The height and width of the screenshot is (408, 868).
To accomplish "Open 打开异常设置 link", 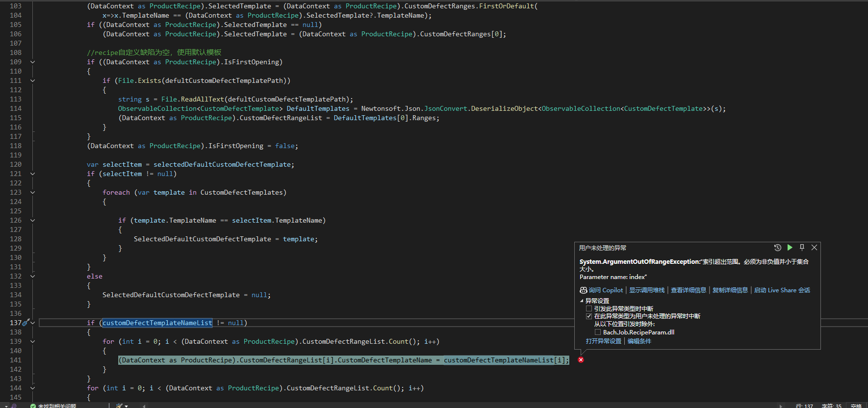I will 604,341.
